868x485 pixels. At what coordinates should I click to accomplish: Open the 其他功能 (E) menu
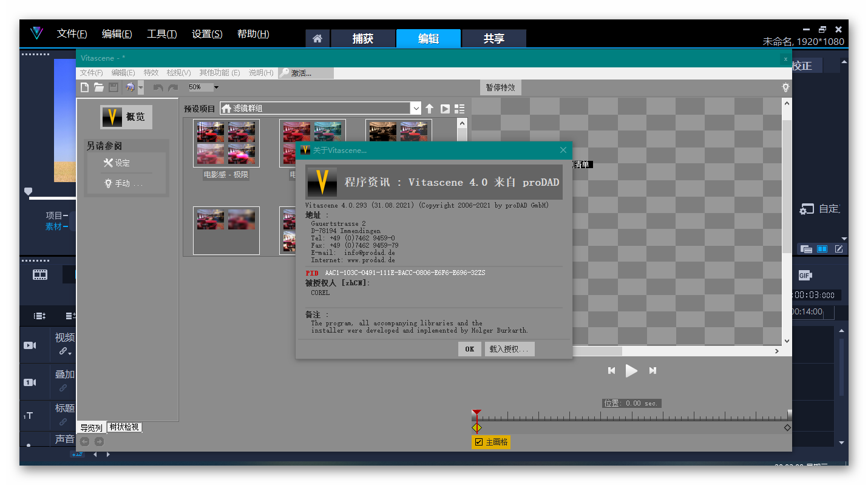click(x=220, y=73)
